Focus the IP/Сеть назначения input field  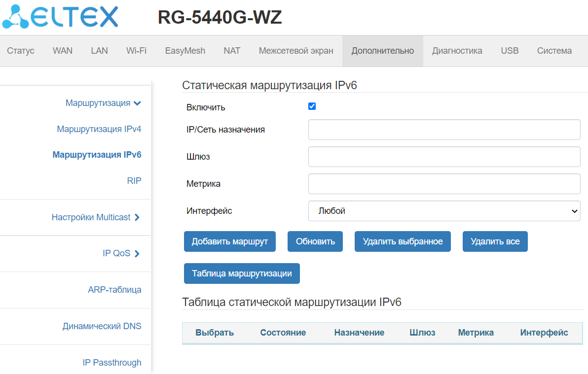(444, 130)
